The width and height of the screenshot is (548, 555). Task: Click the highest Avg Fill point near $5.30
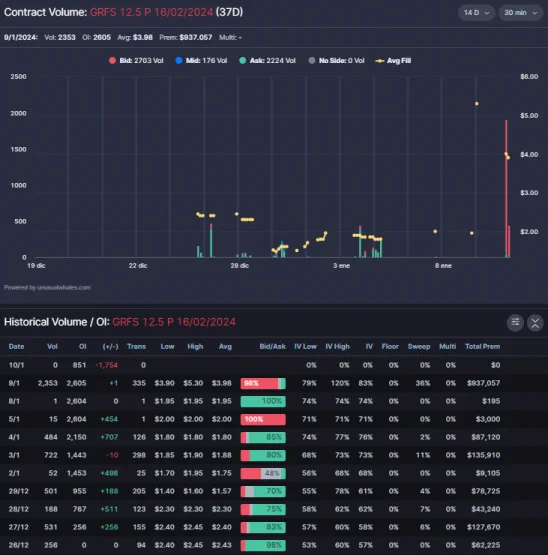click(x=476, y=104)
